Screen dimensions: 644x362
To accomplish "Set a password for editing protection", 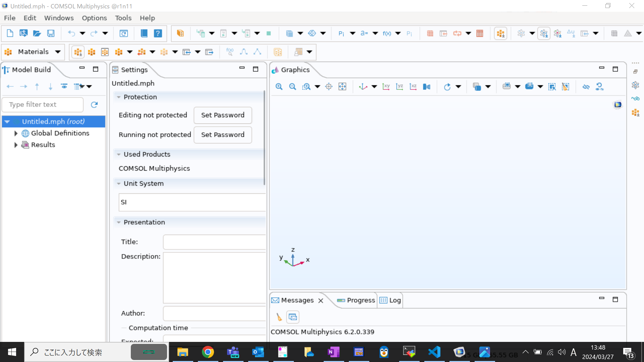I will (x=222, y=115).
